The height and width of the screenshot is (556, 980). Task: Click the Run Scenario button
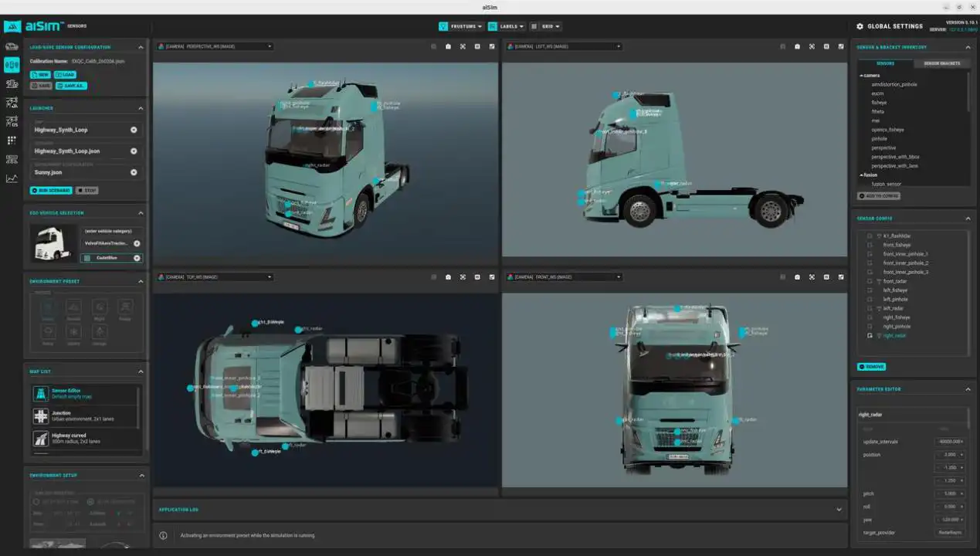point(51,190)
